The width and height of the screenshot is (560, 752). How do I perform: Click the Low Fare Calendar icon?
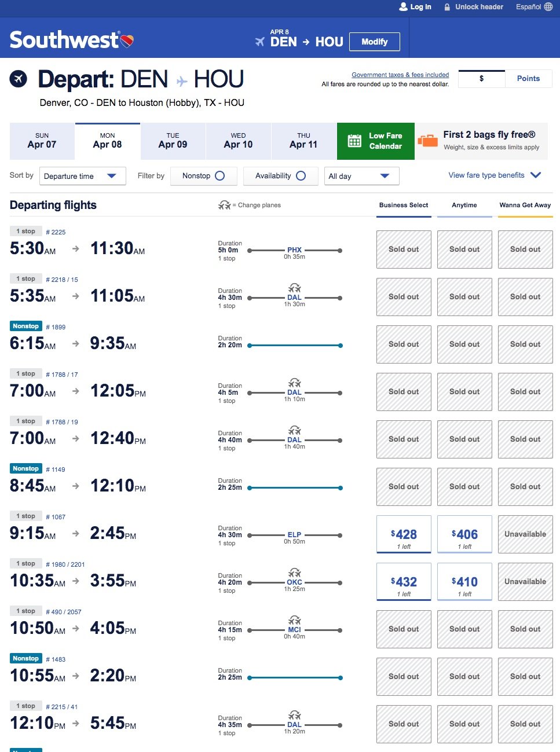pos(354,141)
